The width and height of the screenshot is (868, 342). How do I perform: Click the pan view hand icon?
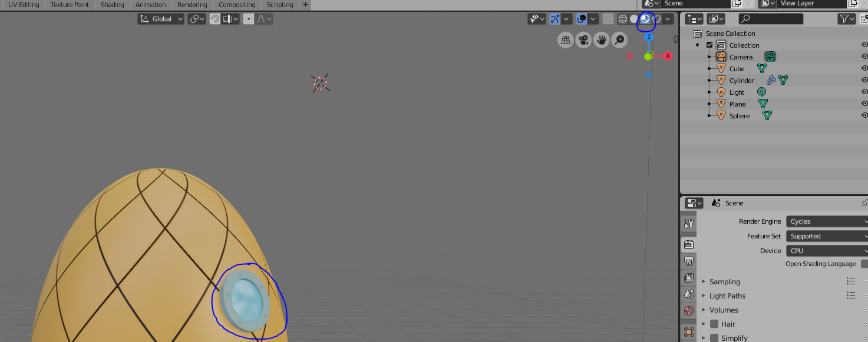tap(602, 40)
